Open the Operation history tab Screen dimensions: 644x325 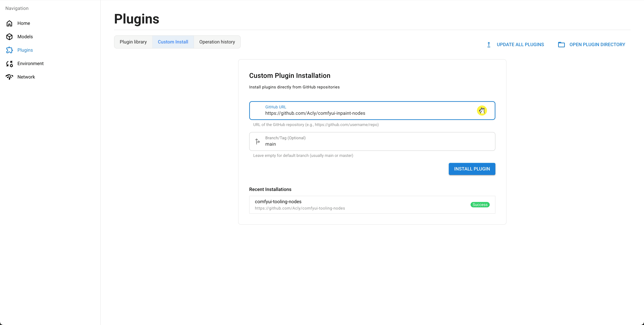coord(217,42)
